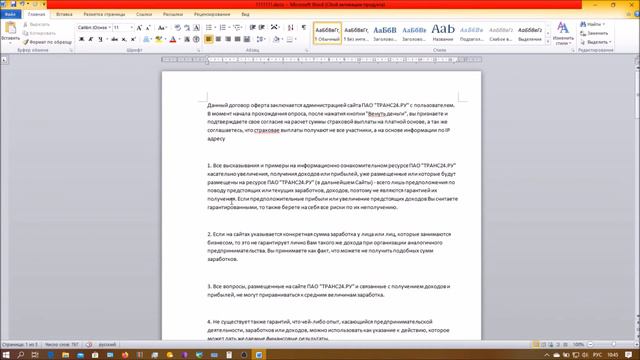Click the enclosed characters icon in Font group
Image resolution: width=640 pixels, height=360 pixels.
pyautogui.click(x=196, y=39)
